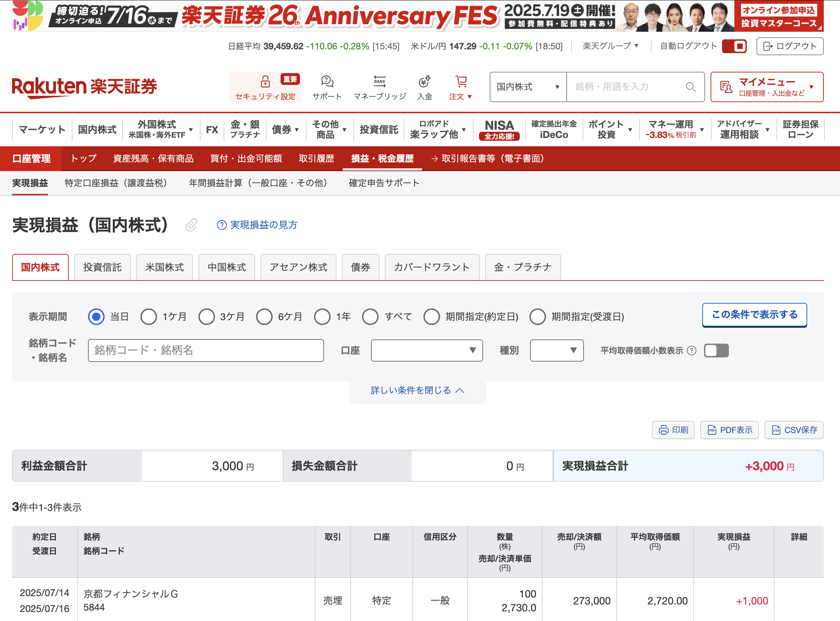Open 実現損益の見方 help link
The image size is (840, 621).
click(x=257, y=225)
